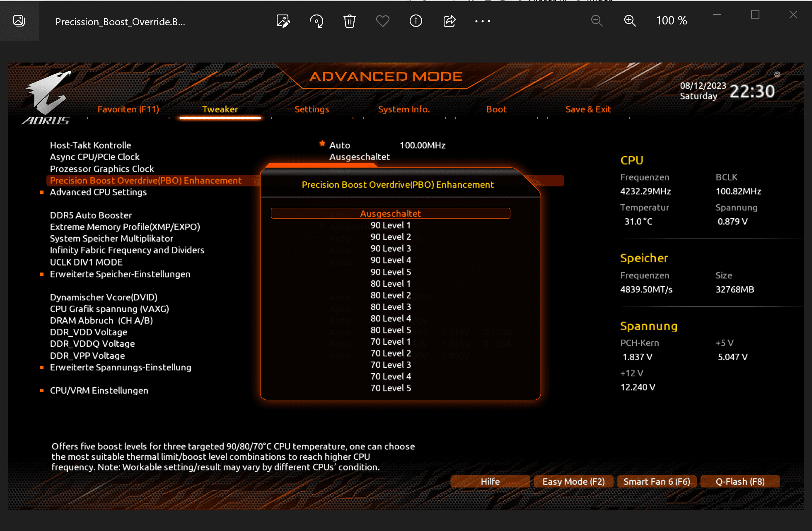Screen dimensions: 812x531
Task: Click the 100 % zoom level
Action: tap(672, 21)
